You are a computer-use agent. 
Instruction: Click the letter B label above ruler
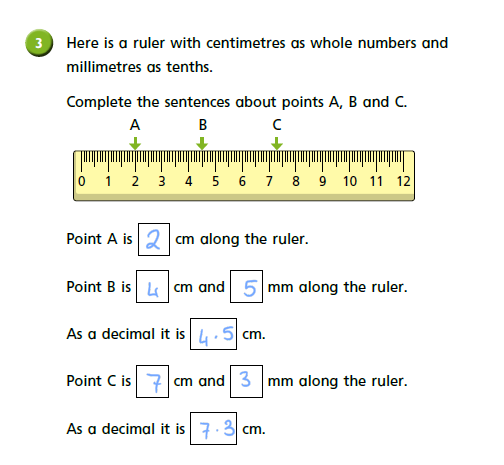203,125
